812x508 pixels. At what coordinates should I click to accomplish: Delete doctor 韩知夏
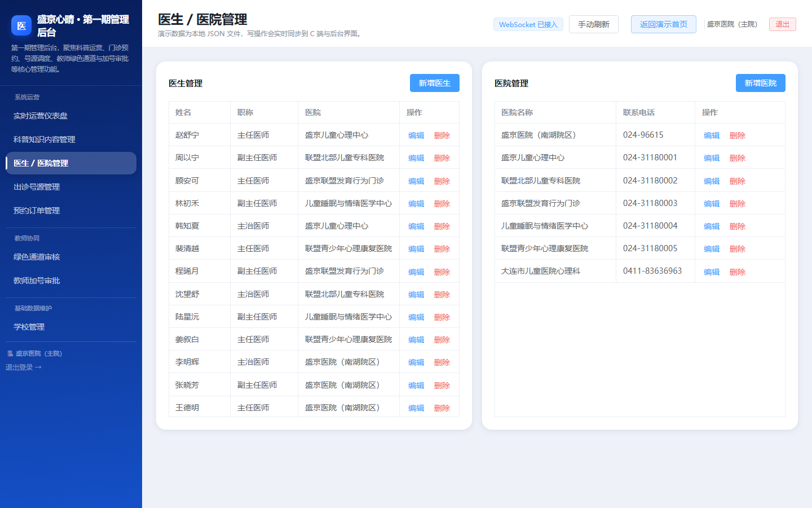(442, 226)
